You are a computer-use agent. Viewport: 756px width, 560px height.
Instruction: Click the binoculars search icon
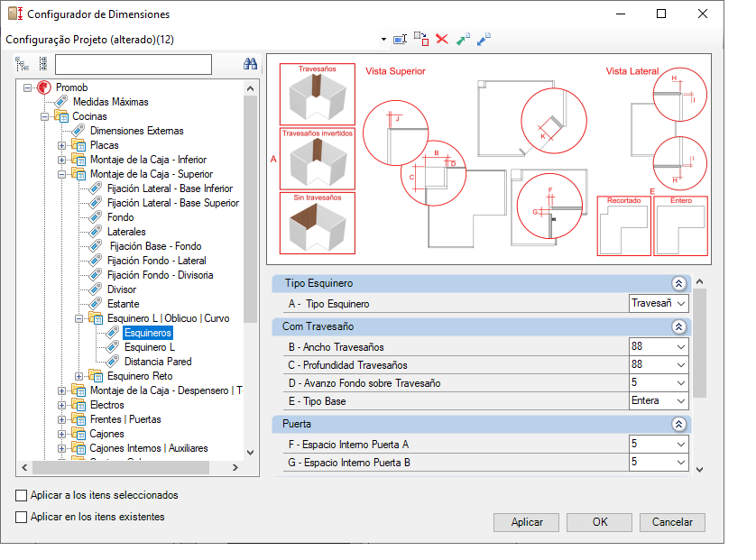[250, 64]
